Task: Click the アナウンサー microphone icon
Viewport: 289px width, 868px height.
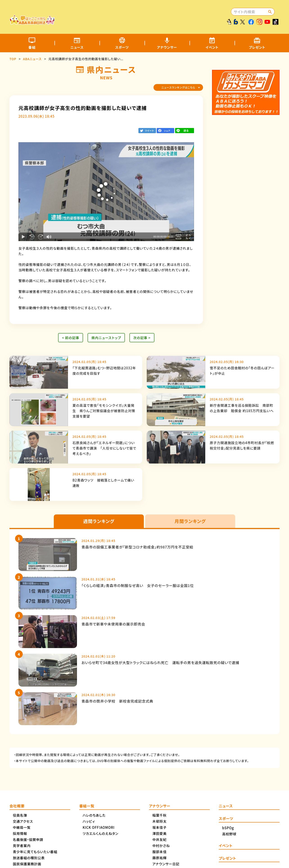Action: coord(167,40)
